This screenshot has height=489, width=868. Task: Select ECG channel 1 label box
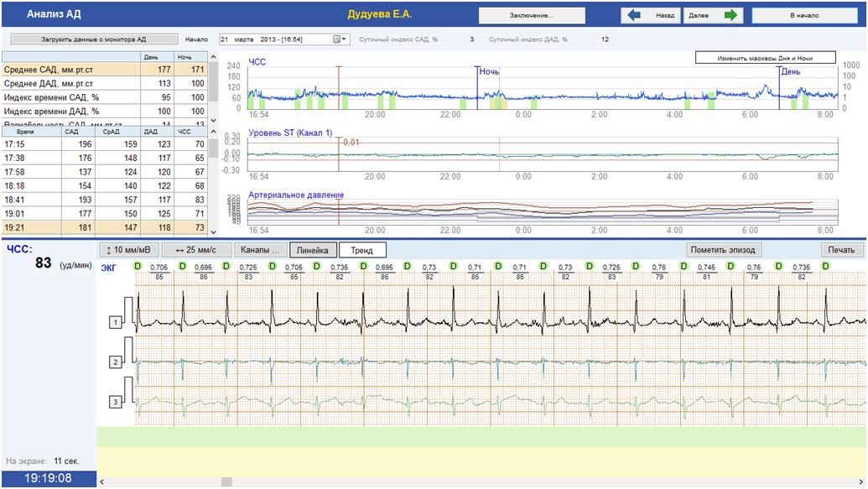pos(114,322)
